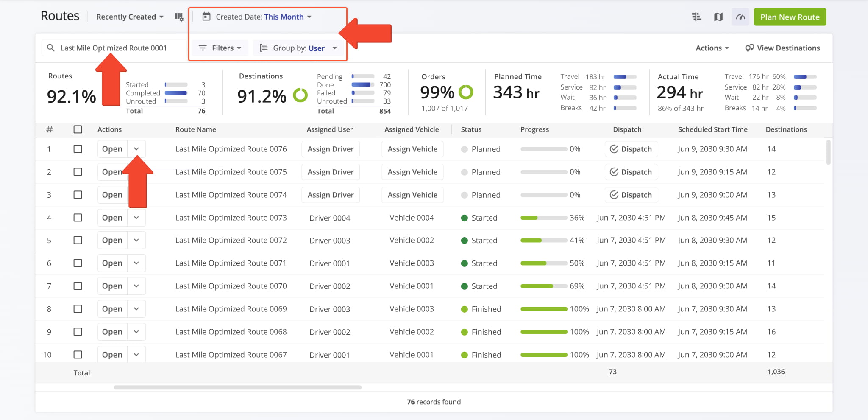This screenshot has height=420, width=868.
Task: Click the search magnifier icon
Action: [x=50, y=48]
